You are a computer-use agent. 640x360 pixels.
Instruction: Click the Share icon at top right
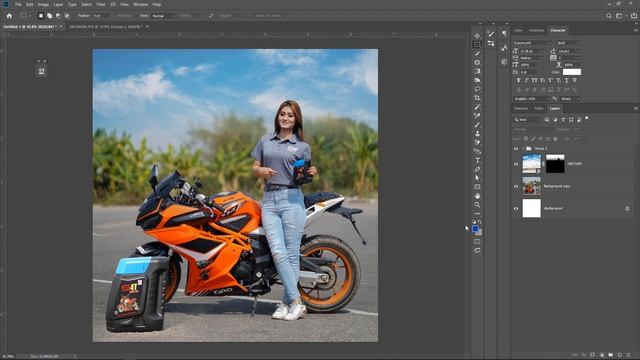click(633, 16)
